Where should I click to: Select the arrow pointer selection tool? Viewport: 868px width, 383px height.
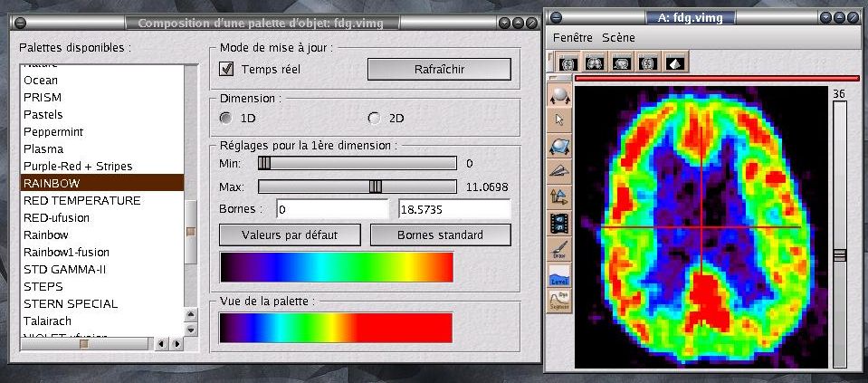558,118
